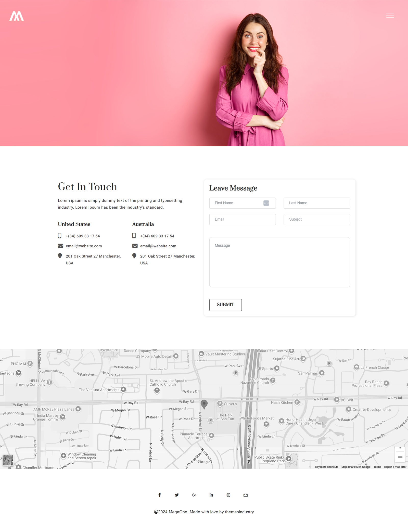The width and height of the screenshot is (408, 532).
Task: Click into the Message text area
Action: tap(279, 262)
